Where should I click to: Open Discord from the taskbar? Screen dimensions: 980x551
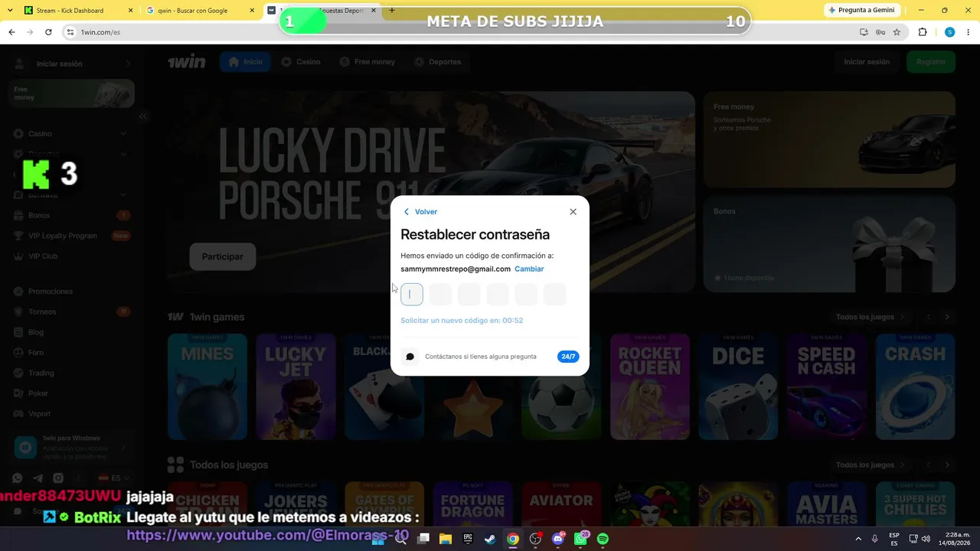pos(558,539)
